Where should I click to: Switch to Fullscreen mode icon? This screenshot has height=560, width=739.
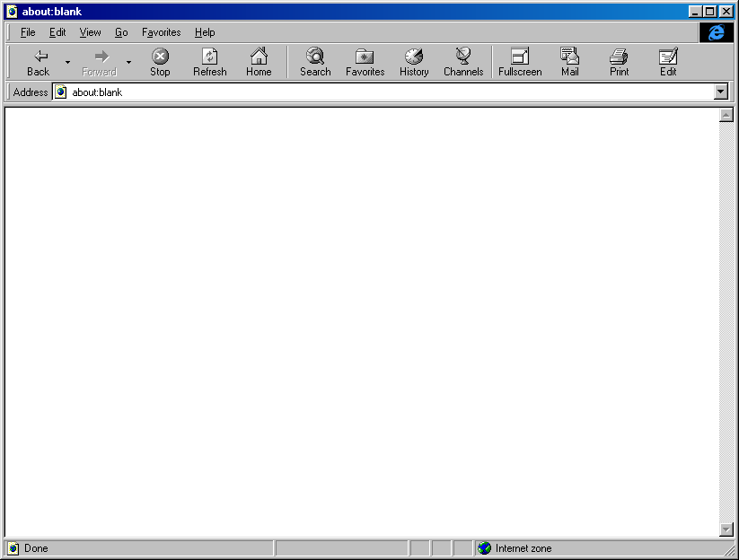[520, 56]
